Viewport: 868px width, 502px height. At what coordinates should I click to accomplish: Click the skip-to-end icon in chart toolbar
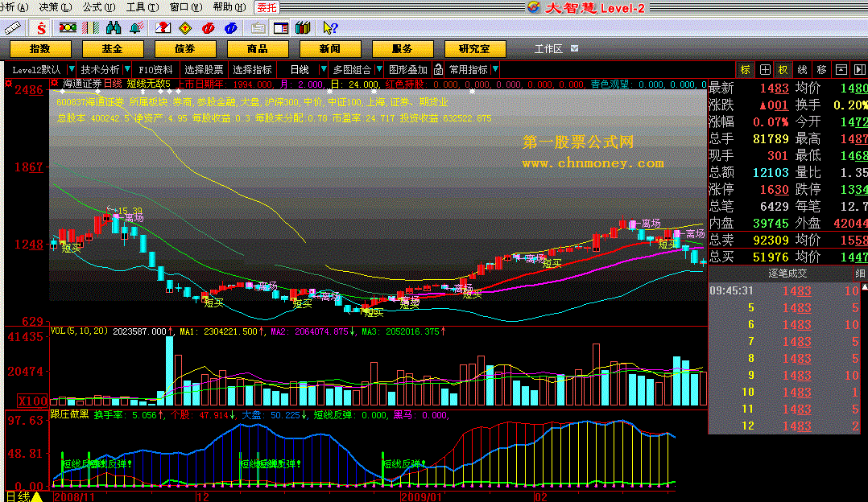click(859, 70)
